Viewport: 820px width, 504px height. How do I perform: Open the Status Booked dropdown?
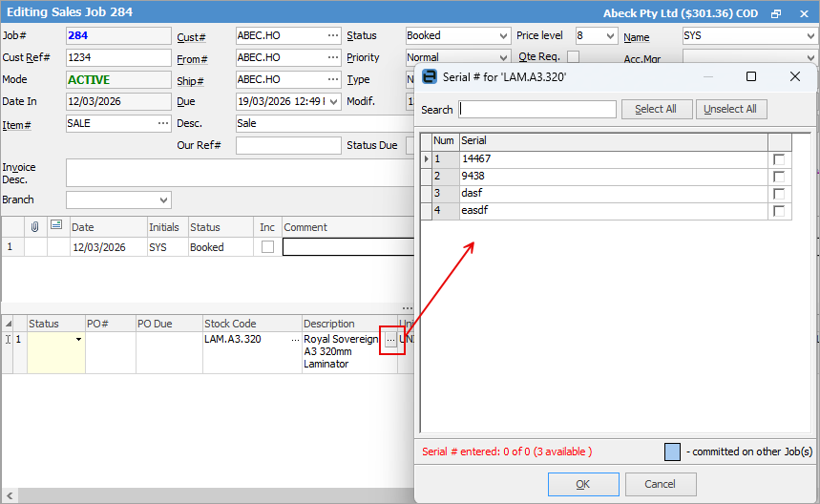pos(503,36)
